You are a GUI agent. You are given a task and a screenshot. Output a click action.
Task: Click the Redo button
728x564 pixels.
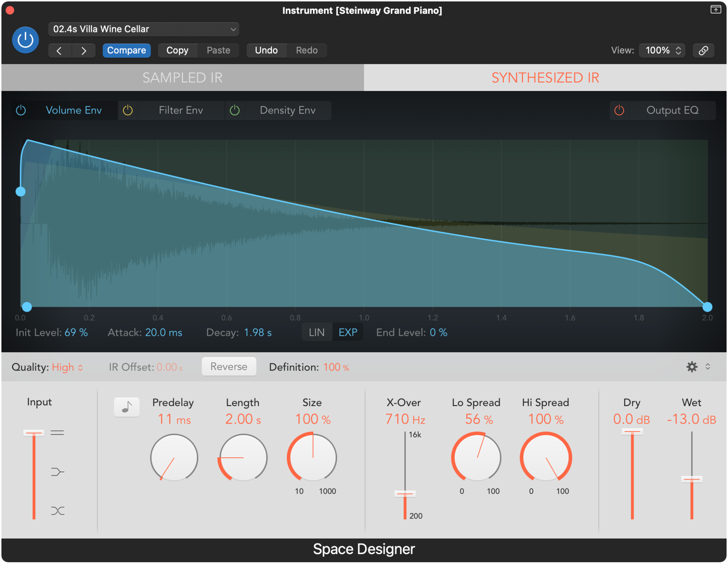[x=307, y=50]
